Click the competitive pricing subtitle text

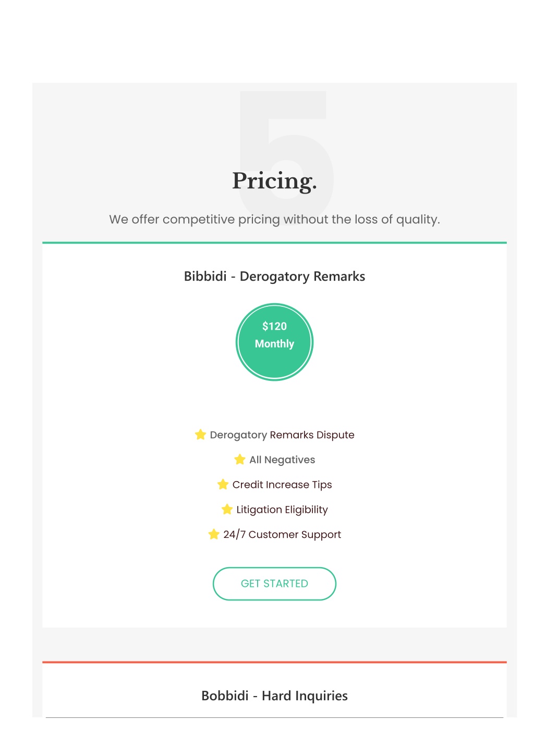pos(274,220)
